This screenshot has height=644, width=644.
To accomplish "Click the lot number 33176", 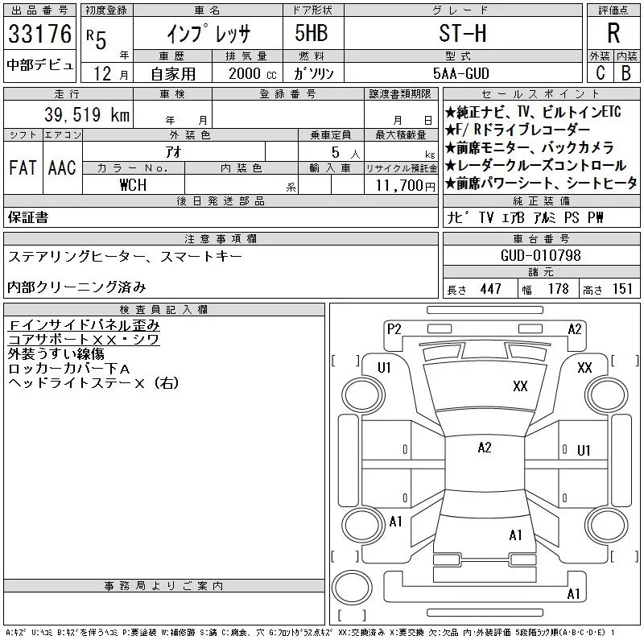I will tap(39, 33).
